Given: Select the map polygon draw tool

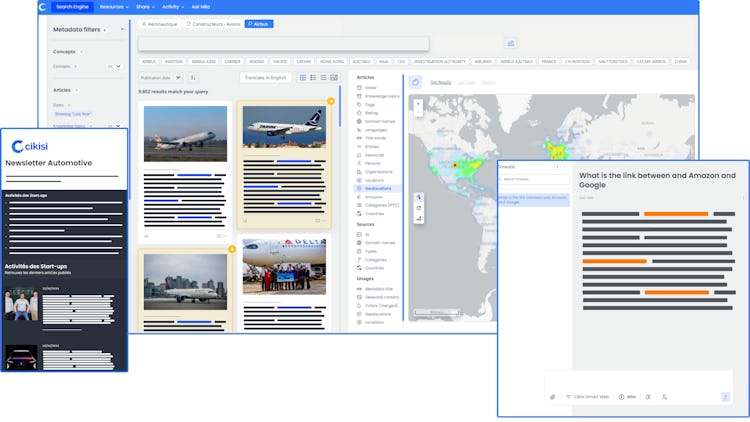Looking at the screenshot, I should (419, 219).
